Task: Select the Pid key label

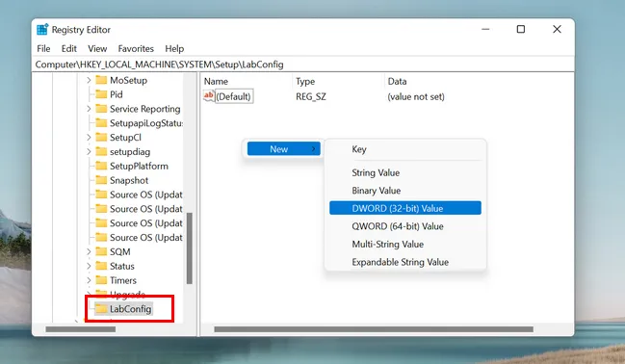Action: 116,94
